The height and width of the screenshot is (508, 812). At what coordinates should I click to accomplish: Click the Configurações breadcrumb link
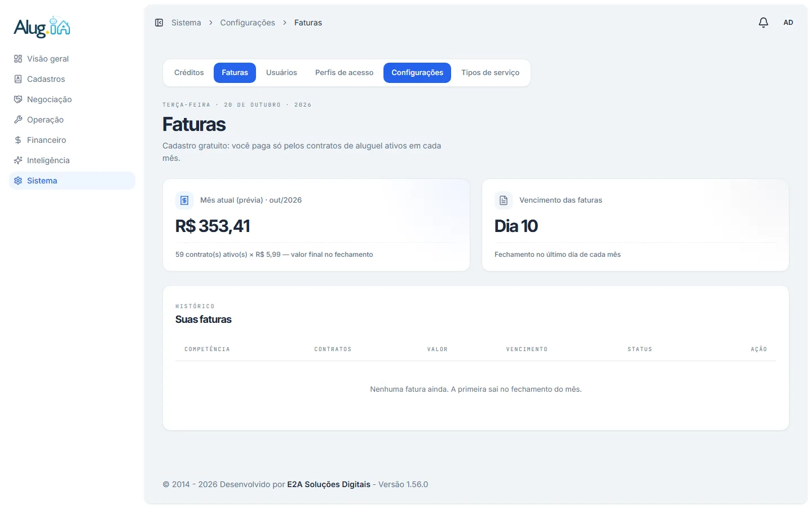tap(248, 23)
